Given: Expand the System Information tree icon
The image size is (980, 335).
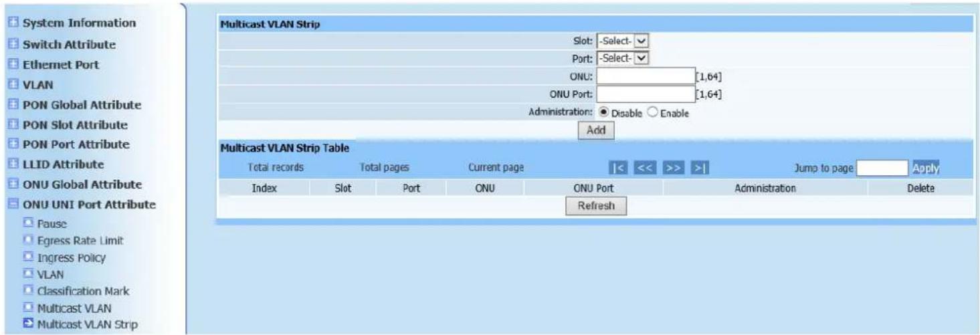Looking at the screenshot, I should click(15, 23).
